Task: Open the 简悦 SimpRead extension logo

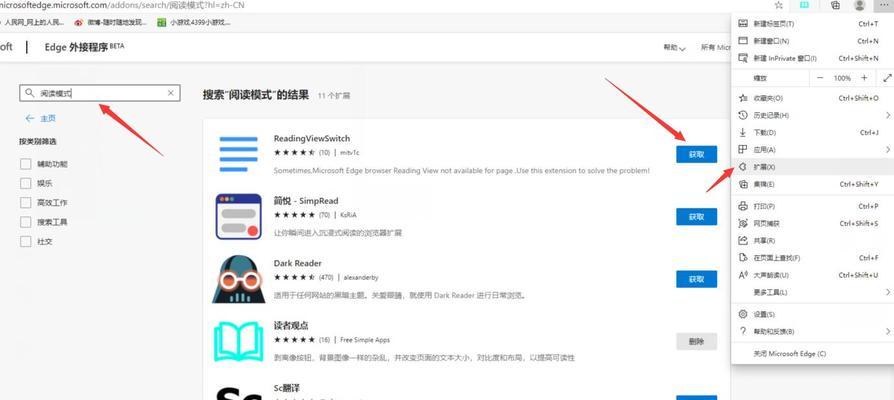Action: [238, 217]
